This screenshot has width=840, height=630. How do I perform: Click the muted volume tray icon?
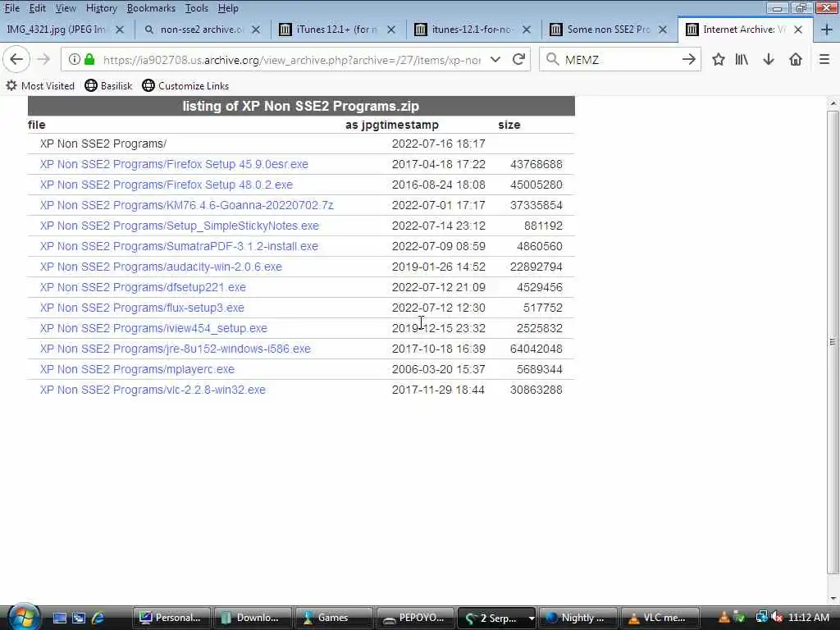[x=778, y=618]
